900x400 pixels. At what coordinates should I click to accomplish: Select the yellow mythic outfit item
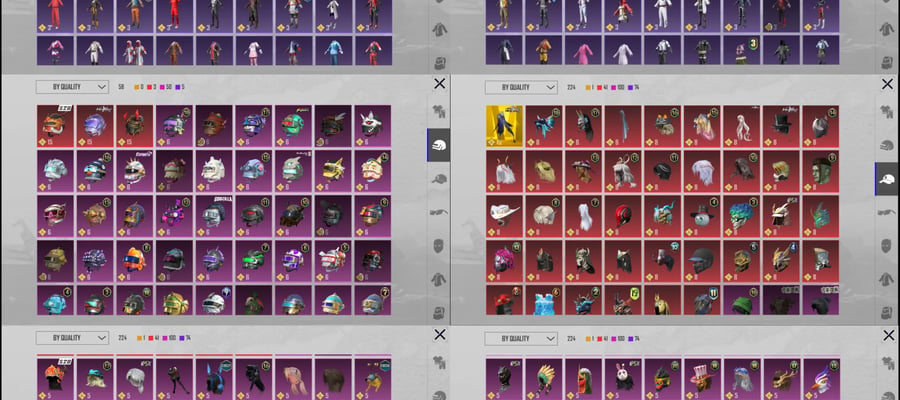(x=505, y=126)
